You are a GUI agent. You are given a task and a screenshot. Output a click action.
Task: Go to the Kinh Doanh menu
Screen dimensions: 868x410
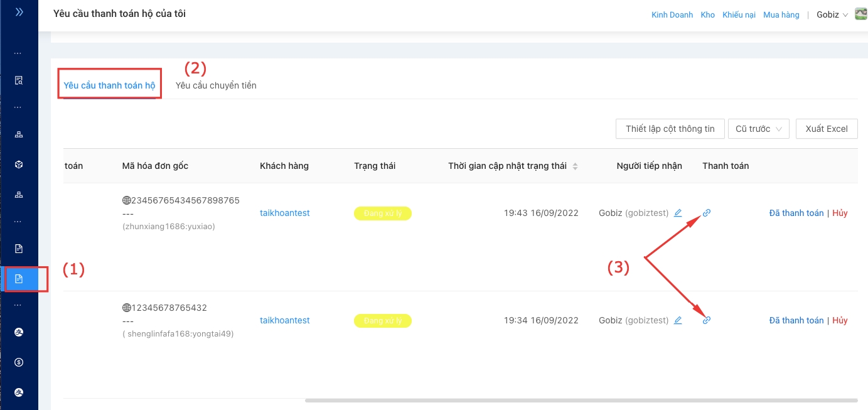672,14
